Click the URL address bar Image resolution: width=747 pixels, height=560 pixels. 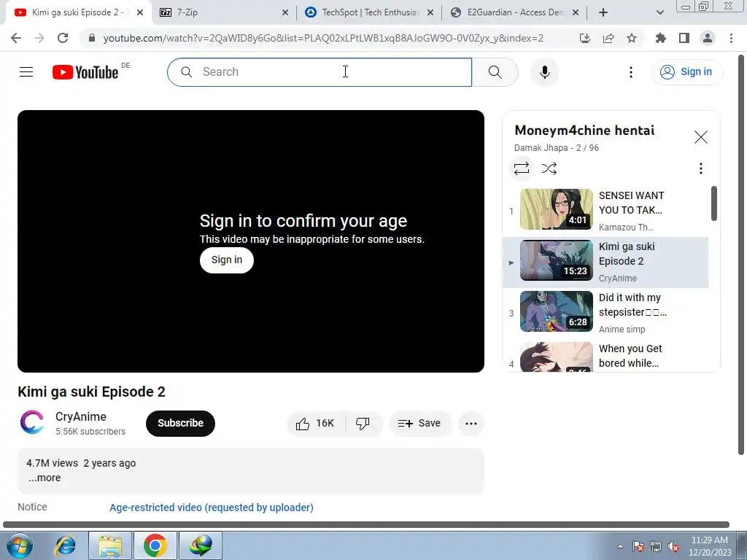323,38
